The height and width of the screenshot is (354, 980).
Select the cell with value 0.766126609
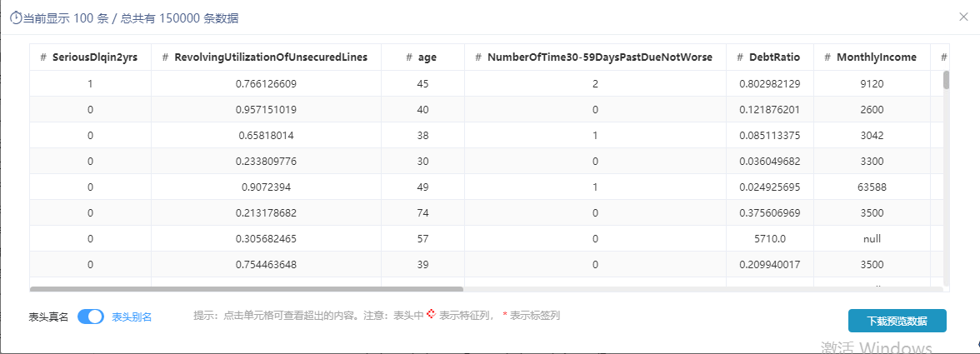coord(267,83)
